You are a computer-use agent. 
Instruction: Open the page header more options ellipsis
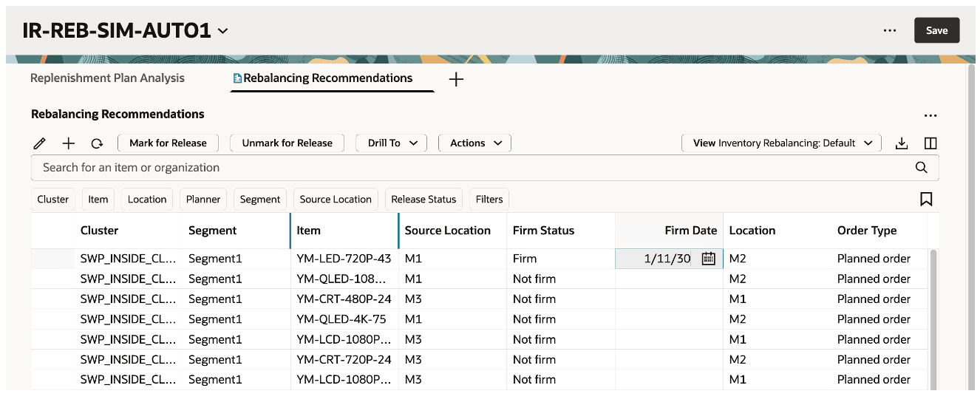pyautogui.click(x=890, y=30)
